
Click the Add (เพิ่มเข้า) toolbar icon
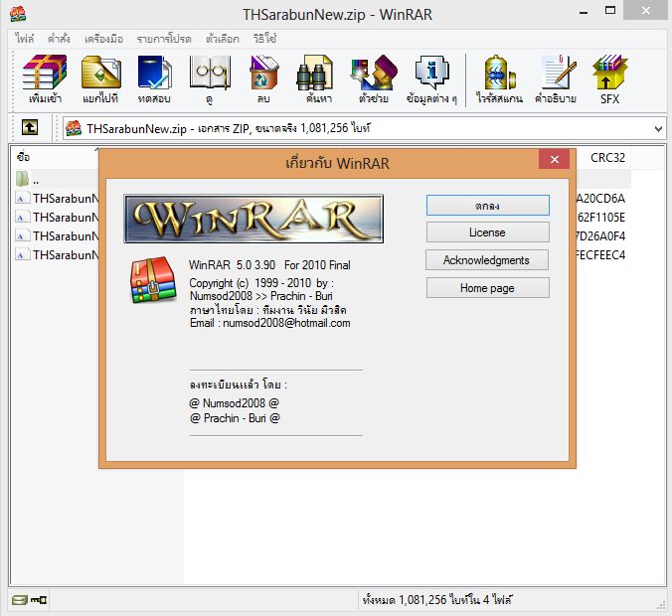pos(45,73)
